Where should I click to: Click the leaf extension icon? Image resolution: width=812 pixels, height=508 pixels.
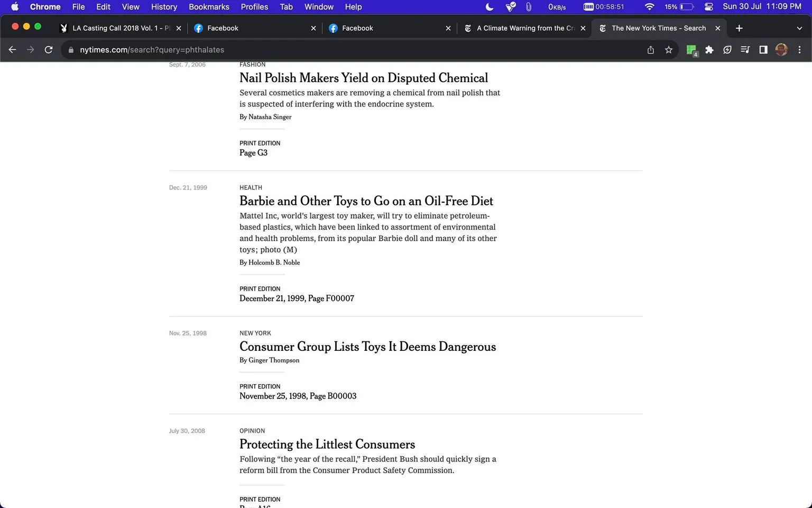(x=727, y=50)
